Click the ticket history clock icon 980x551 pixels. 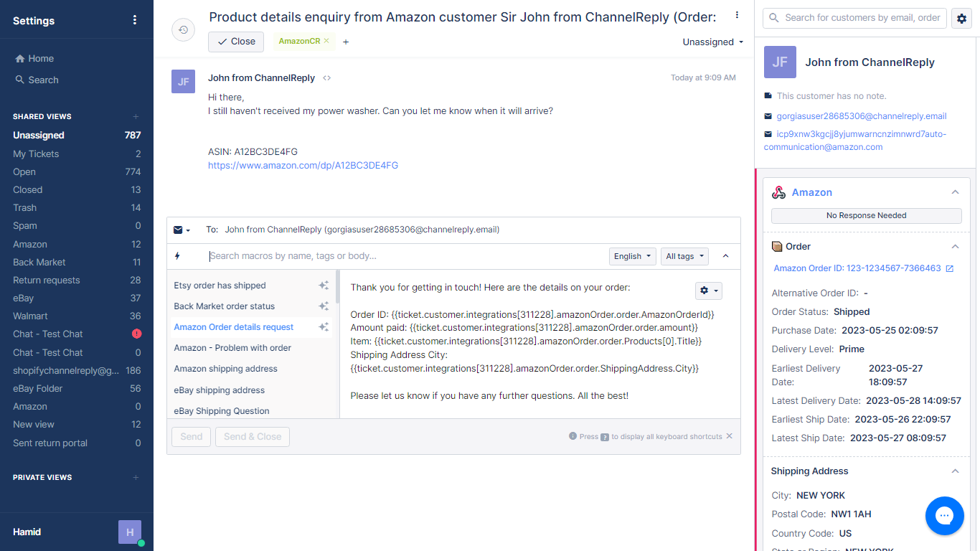(184, 29)
